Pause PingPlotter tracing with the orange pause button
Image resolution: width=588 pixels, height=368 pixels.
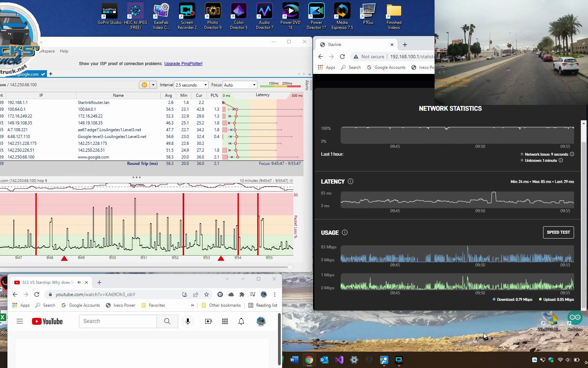144,85
